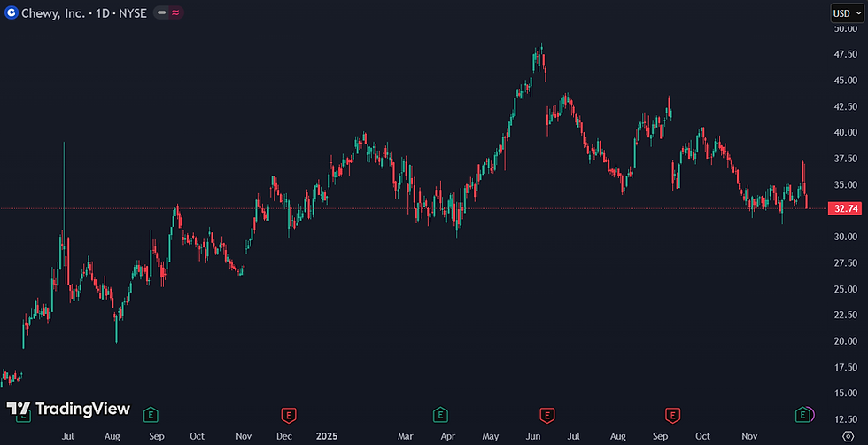Click the Dec label on time axis
The width and height of the screenshot is (868, 445).
click(x=284, y=436)
